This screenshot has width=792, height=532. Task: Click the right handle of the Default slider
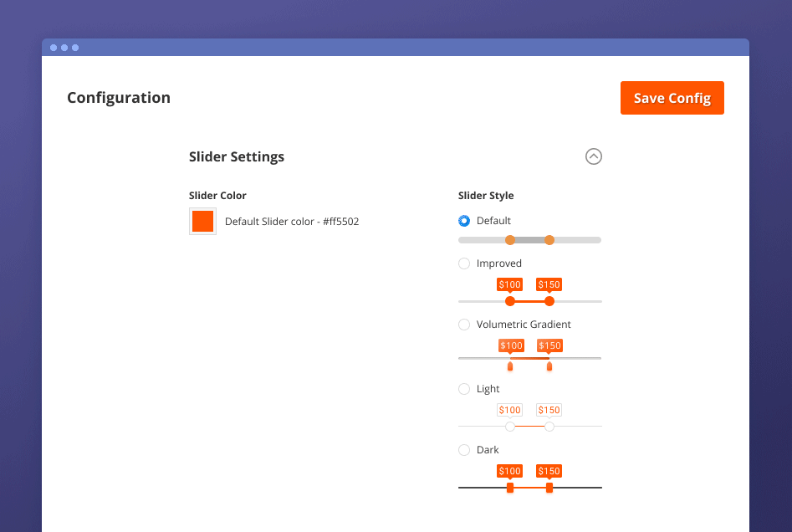tap(549, 240)
